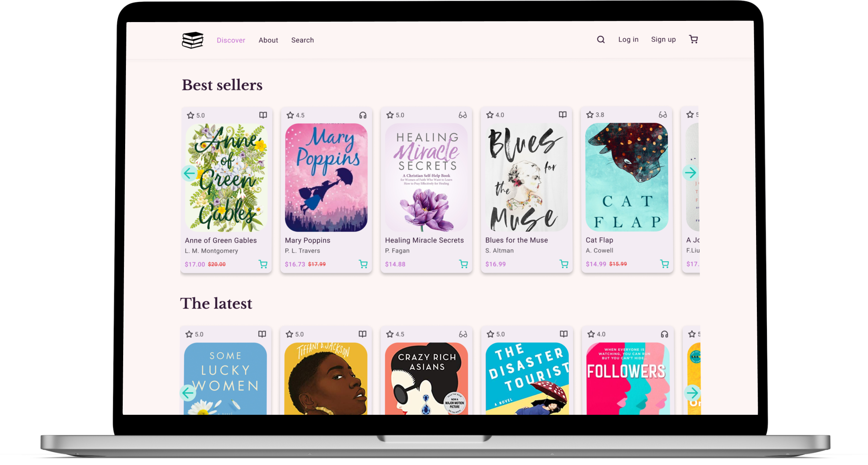Open the shopping cart in header
Screen dimensions: 868x465
(693, 39)
